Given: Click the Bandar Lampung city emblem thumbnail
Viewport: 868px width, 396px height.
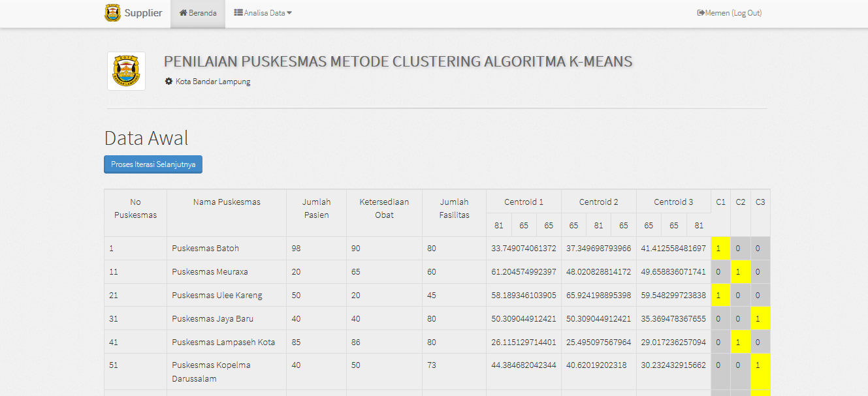Looking at the screenshot, I should [126, 71].
